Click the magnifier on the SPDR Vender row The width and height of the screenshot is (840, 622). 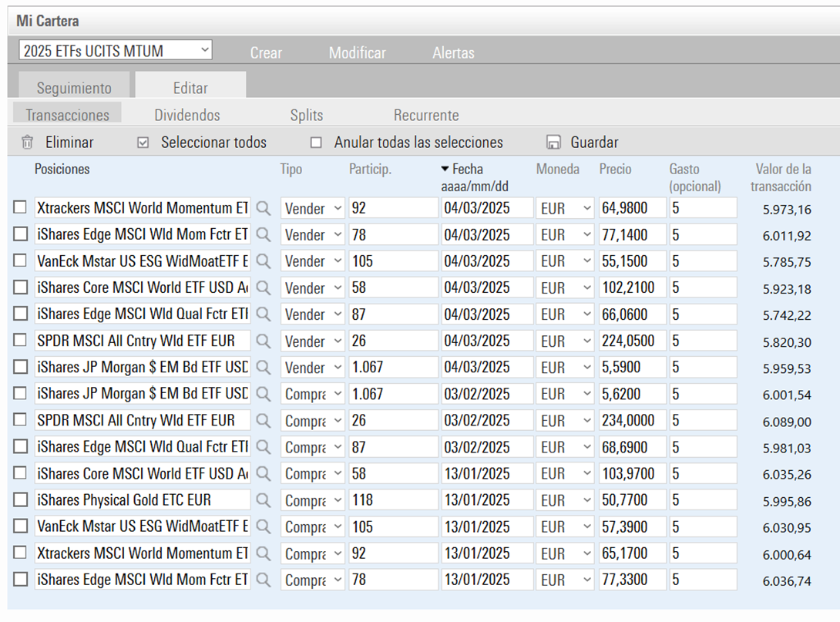click(x=263, y=341)
